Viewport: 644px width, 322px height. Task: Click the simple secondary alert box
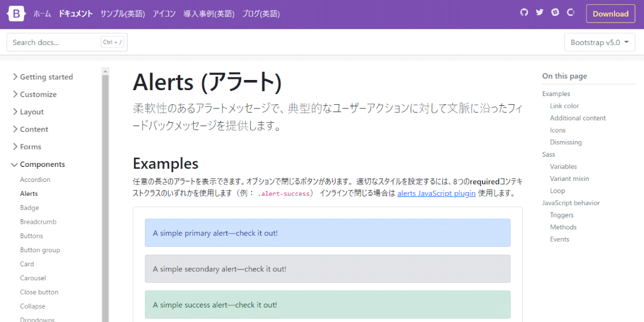[x=327, y=269]
